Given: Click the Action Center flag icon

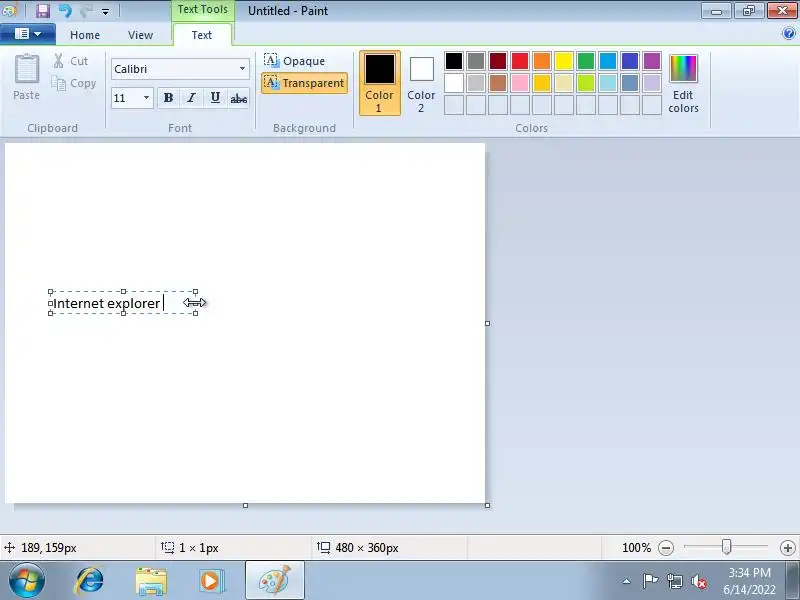Looking at the screenshot, I should pyautogui.click(x=650, y=581).
